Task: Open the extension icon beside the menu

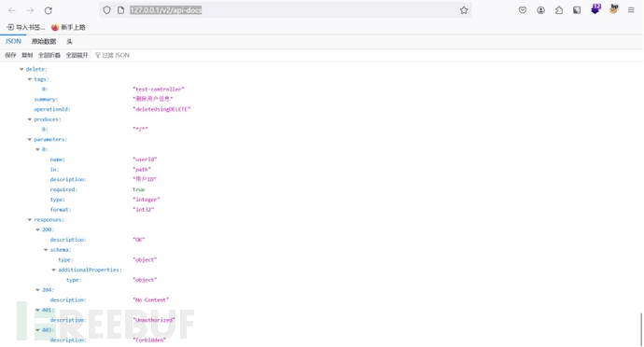Action: coord(614,9)
